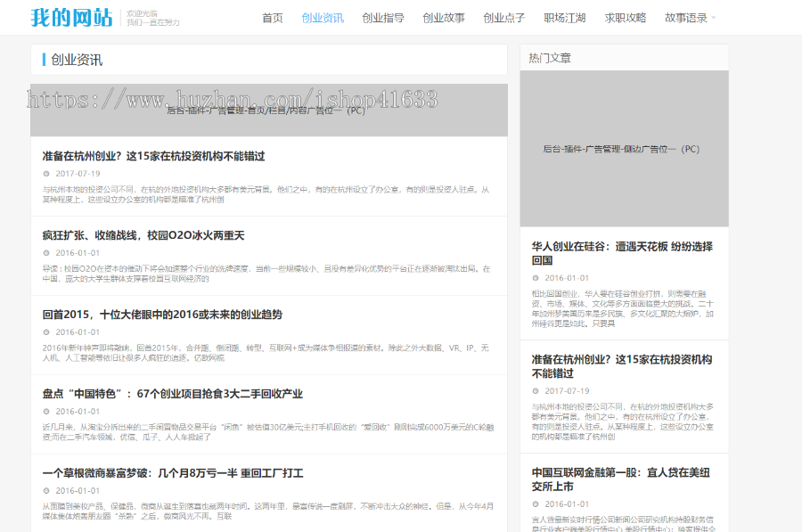The image size is (802, 532).
Task: Click clock icon for 回首2015 article date
Action: (x=46, y=332)
